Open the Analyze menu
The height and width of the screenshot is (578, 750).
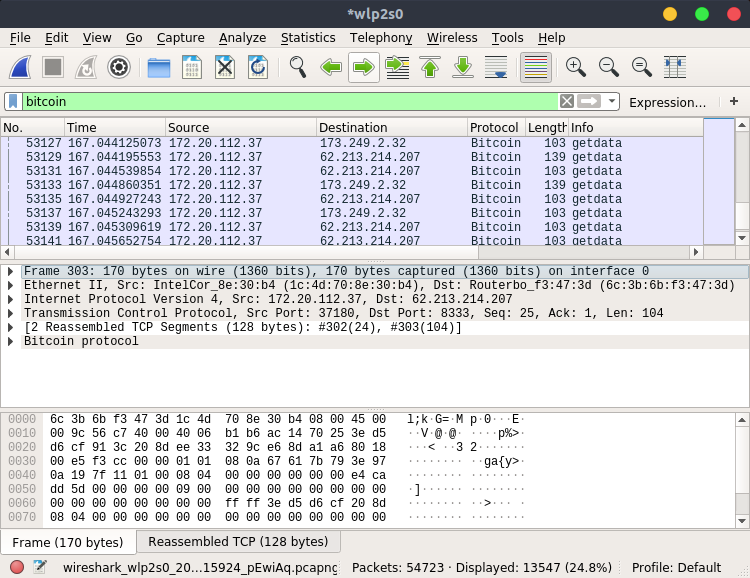243,38
